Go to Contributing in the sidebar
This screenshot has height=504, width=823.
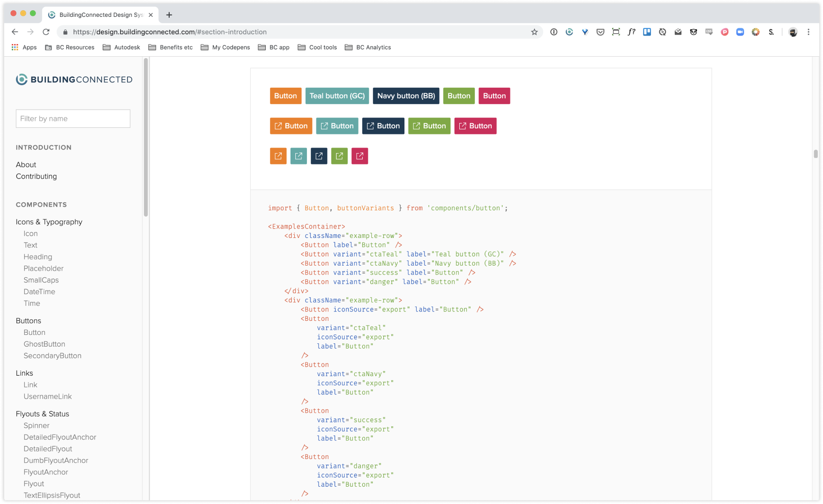pyautogui.click(x=36, y=177)
